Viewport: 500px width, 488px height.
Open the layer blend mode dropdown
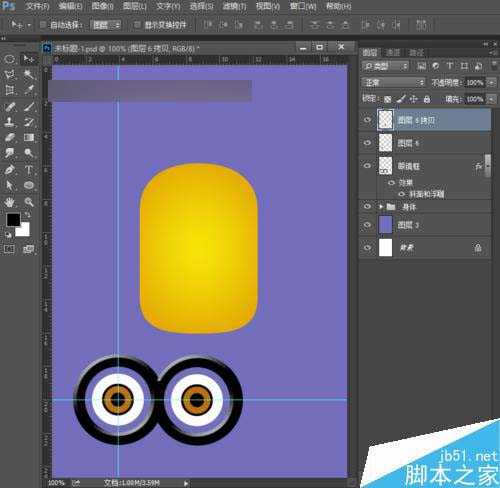[394, 82]
